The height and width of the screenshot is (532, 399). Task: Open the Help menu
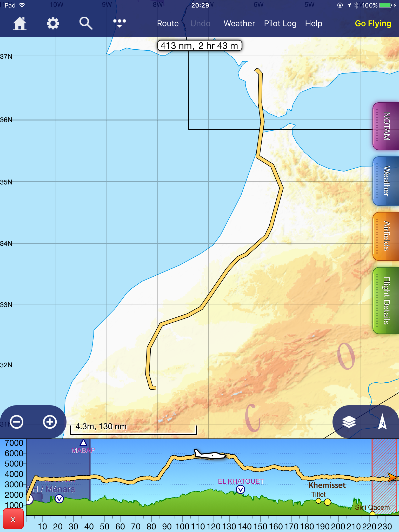click(314, 24)
